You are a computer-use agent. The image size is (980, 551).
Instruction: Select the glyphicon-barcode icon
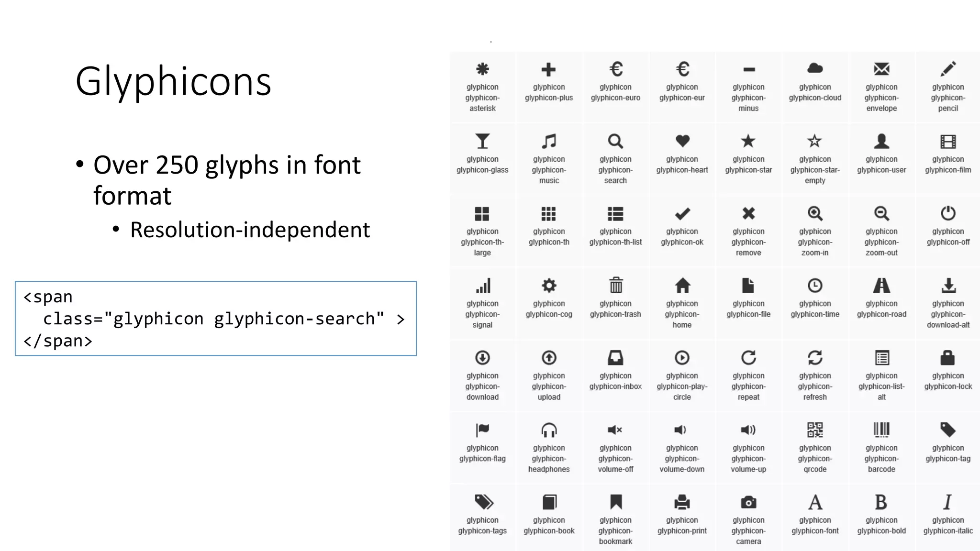coord(881,430)
